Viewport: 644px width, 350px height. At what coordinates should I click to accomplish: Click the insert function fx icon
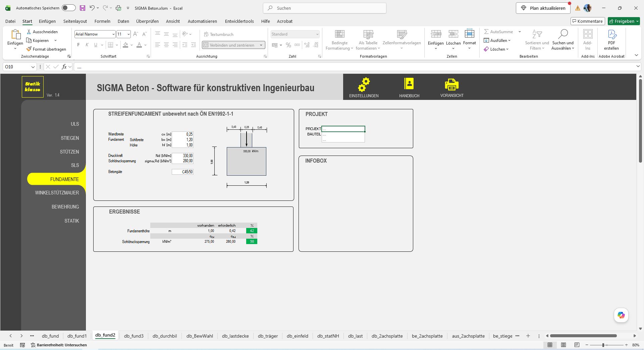click(x=64, y=67)
